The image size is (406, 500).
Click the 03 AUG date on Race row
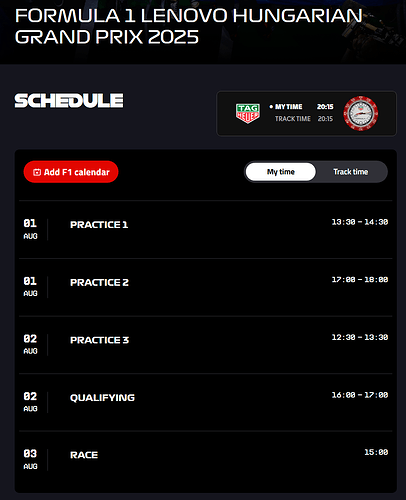(30, 459)
